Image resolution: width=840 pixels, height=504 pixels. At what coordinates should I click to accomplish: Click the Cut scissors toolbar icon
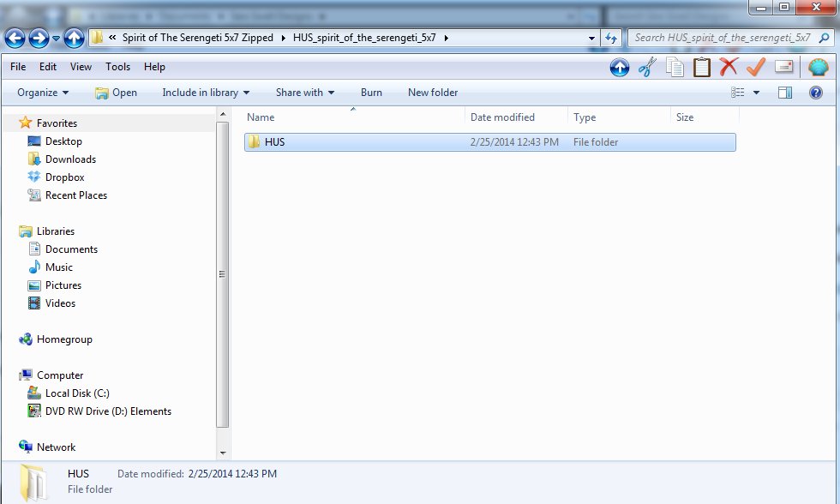click(647, 68)
